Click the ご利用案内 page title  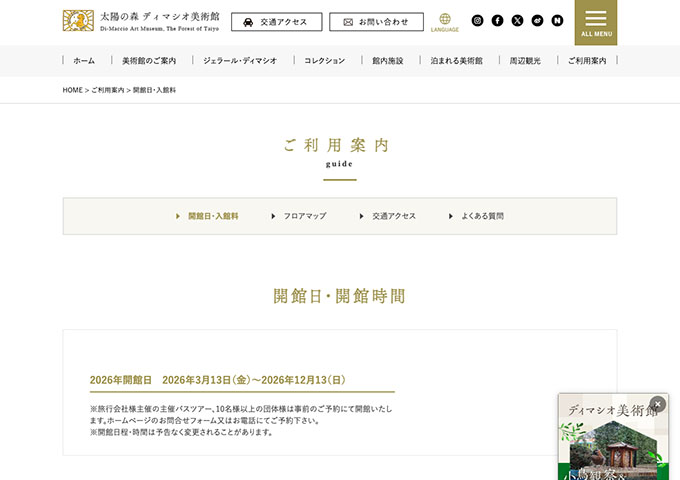coord(337,145)
